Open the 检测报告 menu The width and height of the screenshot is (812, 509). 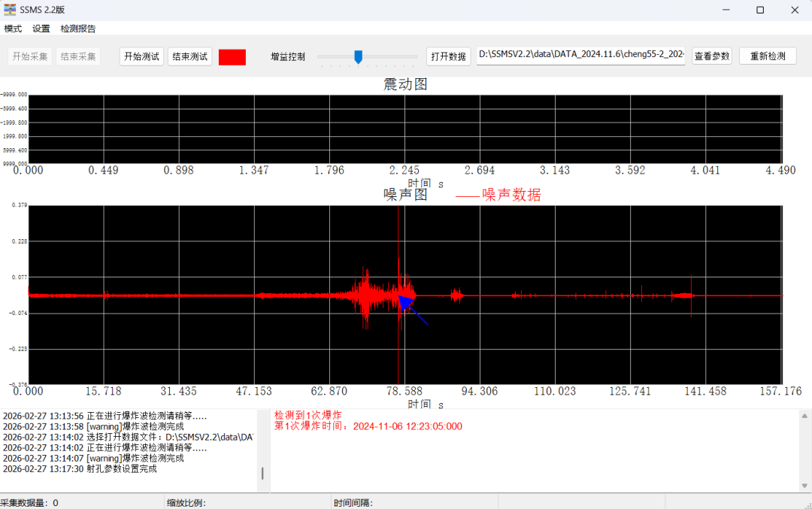(x=78, y=29)
